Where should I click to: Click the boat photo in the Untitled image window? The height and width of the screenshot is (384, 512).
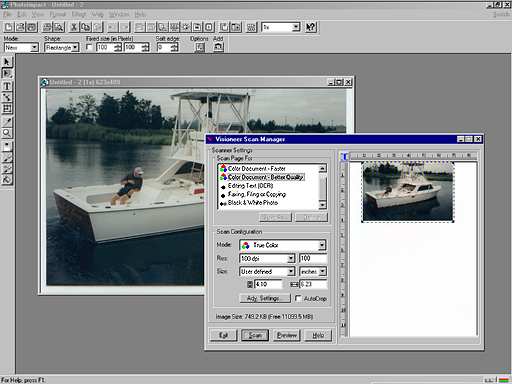click(125, 187)
